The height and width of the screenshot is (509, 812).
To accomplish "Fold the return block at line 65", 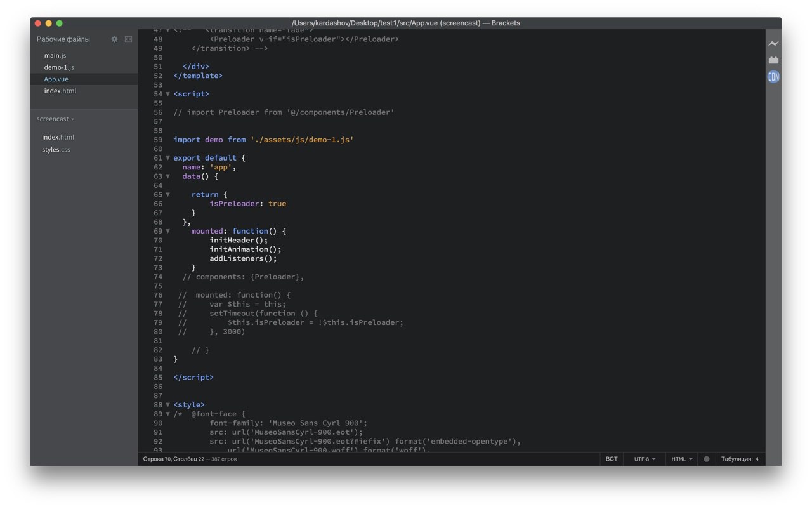I will pos(167,195).
